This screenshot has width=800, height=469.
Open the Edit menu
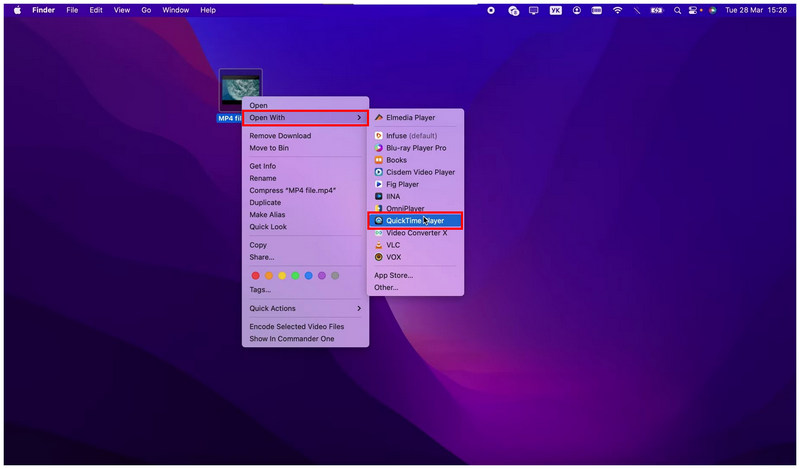point(96,10)
